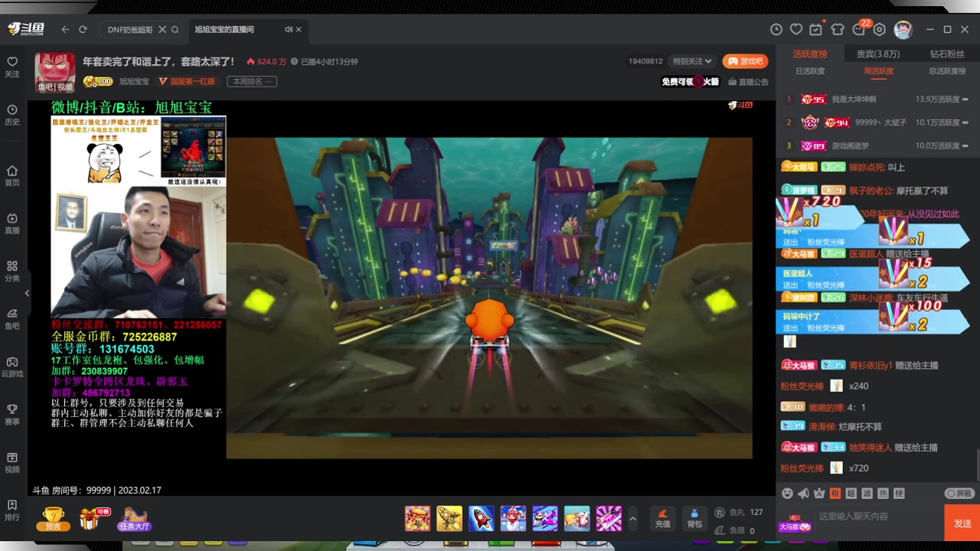Toggle the 滤 chat filter
The image size is (980, 551).
tap(867, 494)
